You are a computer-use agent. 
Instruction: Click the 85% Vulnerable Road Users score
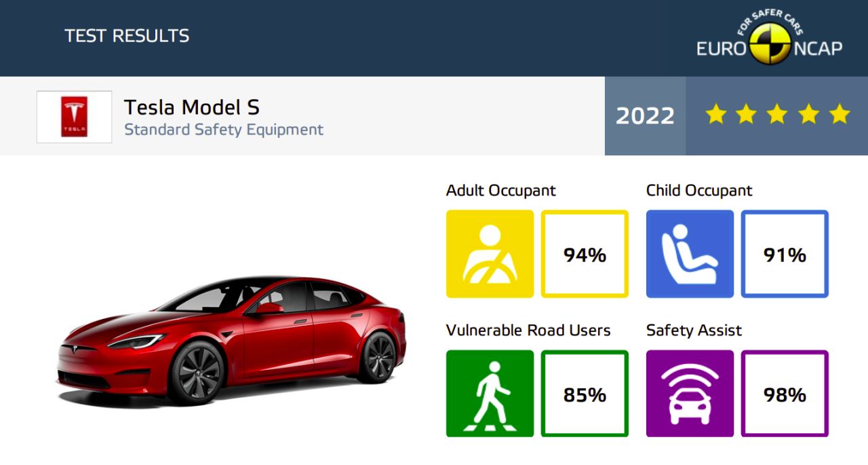coord(585,394)
